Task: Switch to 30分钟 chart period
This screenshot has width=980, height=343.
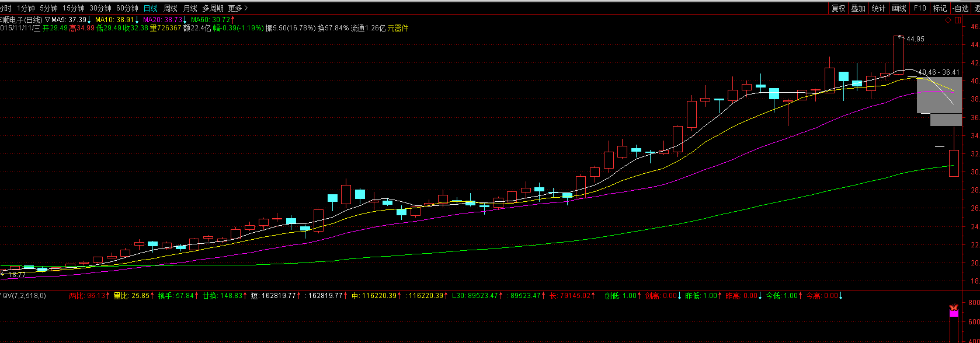Action: coord(100,8)
